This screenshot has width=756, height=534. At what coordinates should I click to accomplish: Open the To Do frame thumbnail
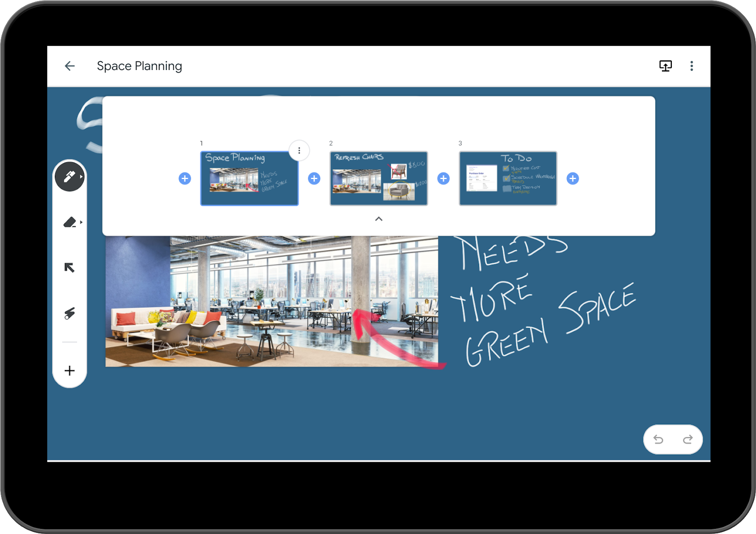pyautogui.click(x=508, y=179)
